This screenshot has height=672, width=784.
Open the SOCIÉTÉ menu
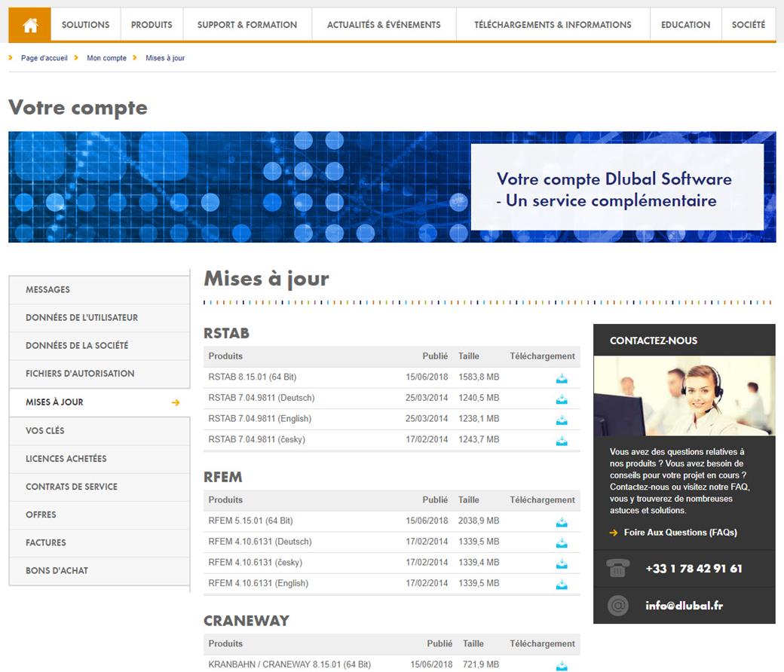(x=747, y=23)
